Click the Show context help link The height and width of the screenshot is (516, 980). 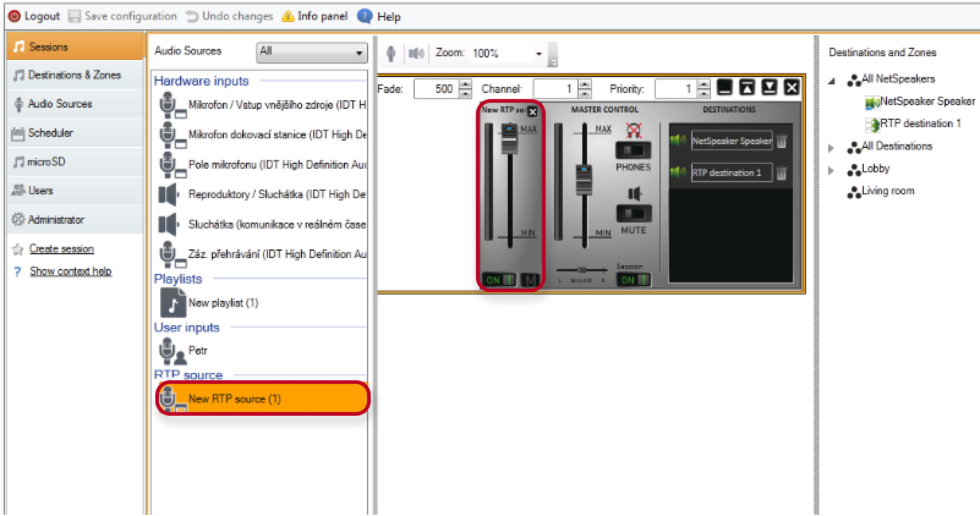(71, 271)
